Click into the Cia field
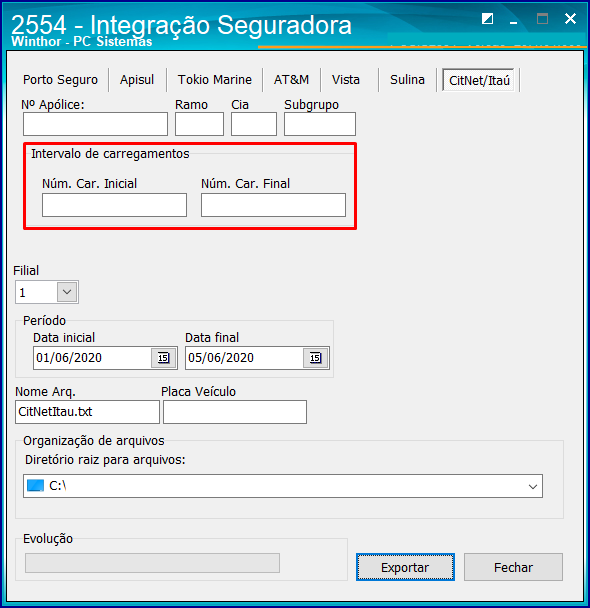Image resolution: width=590 pixels, height=608 pixels. [254, 124]
